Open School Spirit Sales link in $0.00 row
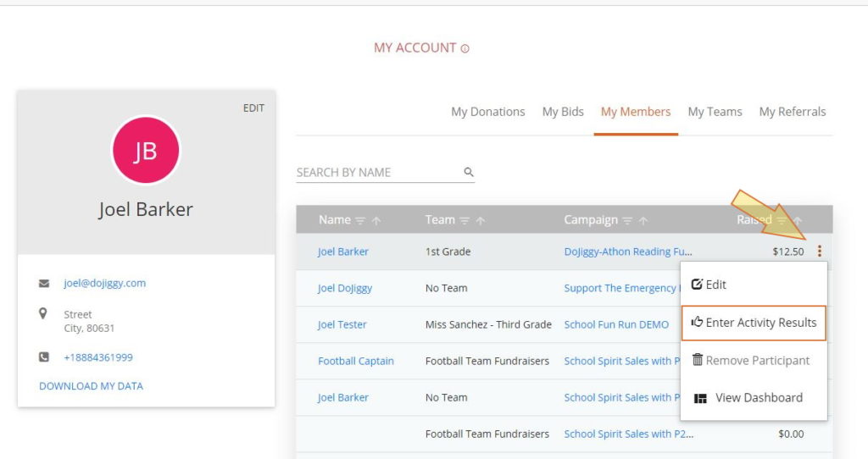Image resolution: width=868 pixels, height=459 pixels. pos(628,434)
